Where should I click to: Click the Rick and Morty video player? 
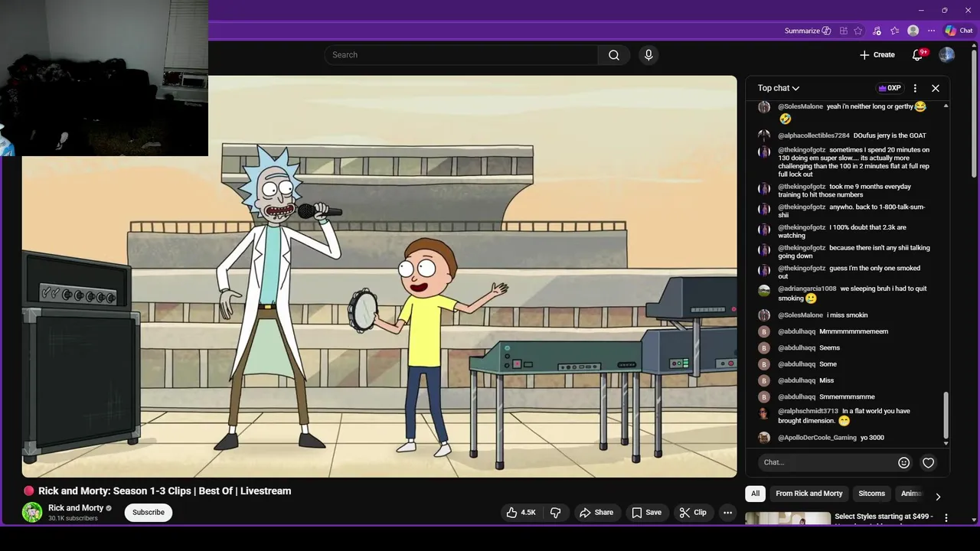pyautogui.click(x=379, y=276)
